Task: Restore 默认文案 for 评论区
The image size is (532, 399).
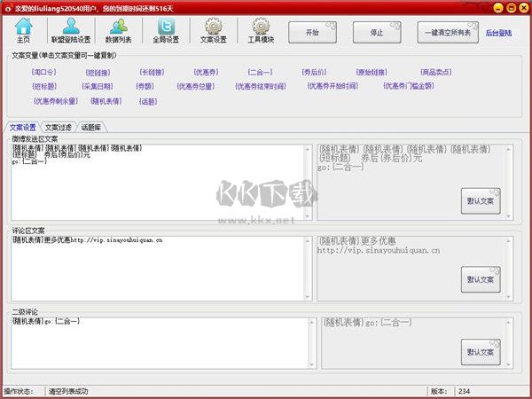Action: (481, 279)
